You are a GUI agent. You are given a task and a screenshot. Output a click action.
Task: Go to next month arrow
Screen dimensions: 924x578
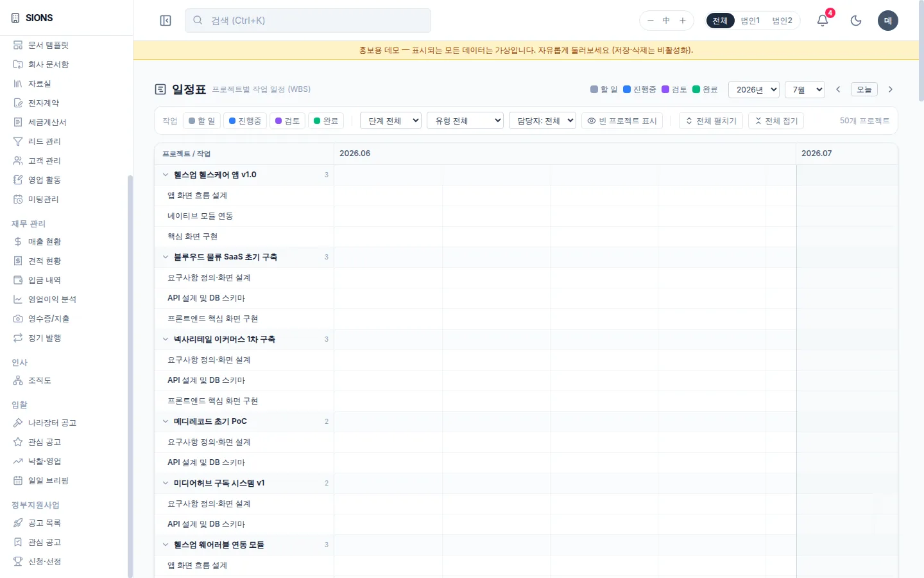pos(891,89)
